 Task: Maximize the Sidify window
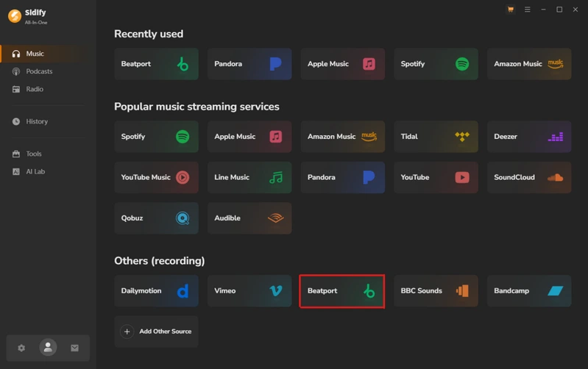pyautogui.click(x=559, y=10)
